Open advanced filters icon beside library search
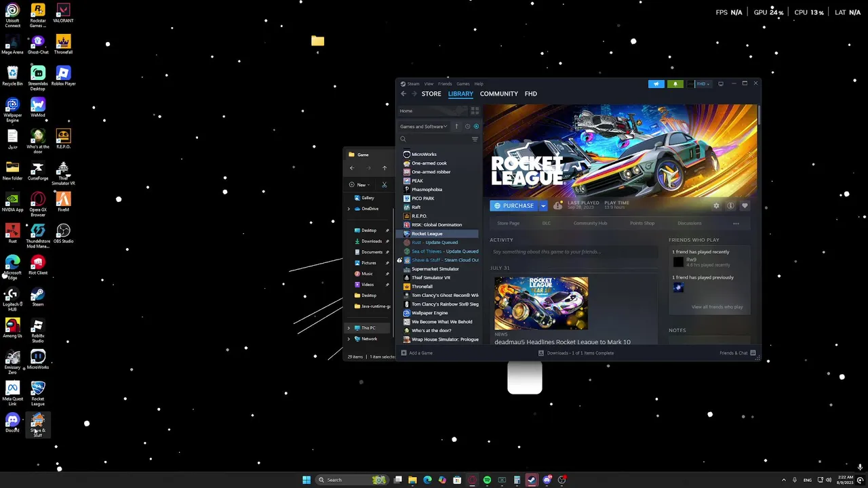The width and height of the screenshot is (868, 488). 475,139
